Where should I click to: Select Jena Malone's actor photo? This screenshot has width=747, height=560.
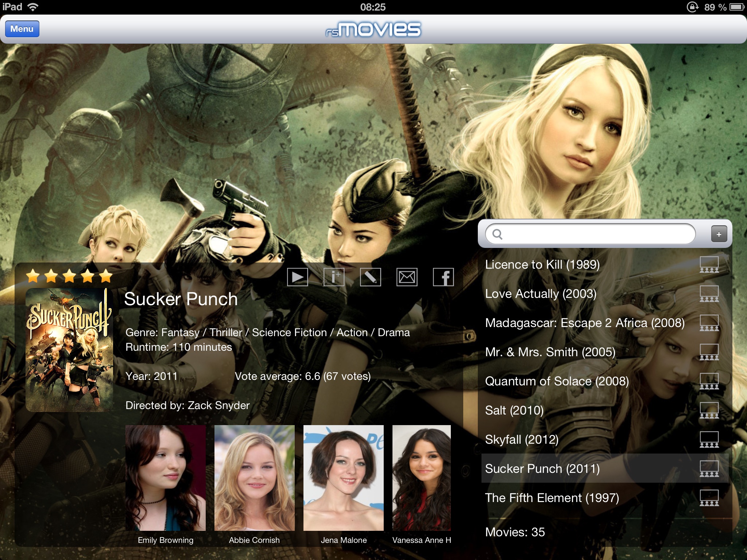[x=344, y=478]
